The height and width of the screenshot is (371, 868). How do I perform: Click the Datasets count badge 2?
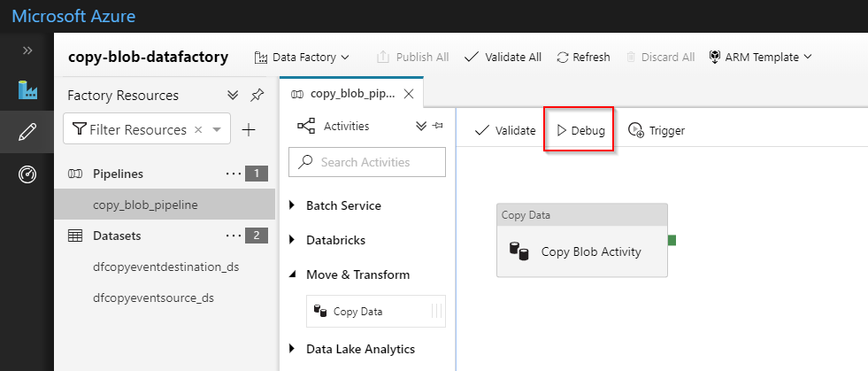click(257, 236)
